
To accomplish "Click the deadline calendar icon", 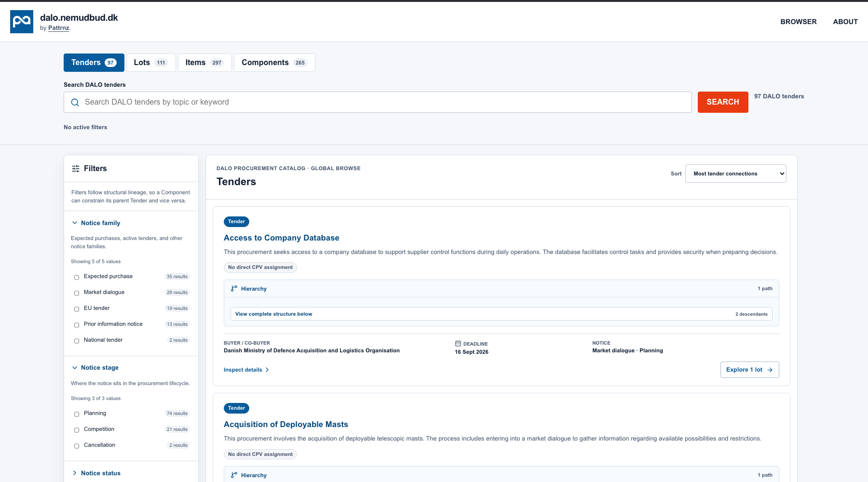I will click(x=458, y=344).
